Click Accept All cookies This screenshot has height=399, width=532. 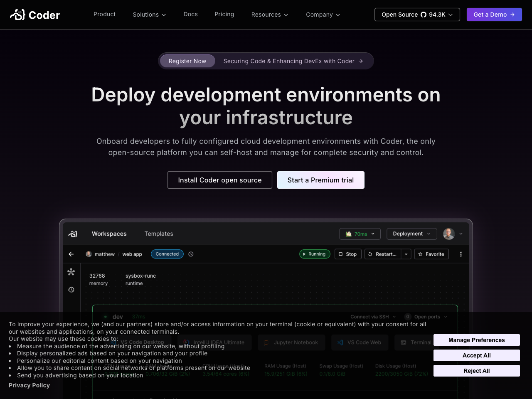477,355
